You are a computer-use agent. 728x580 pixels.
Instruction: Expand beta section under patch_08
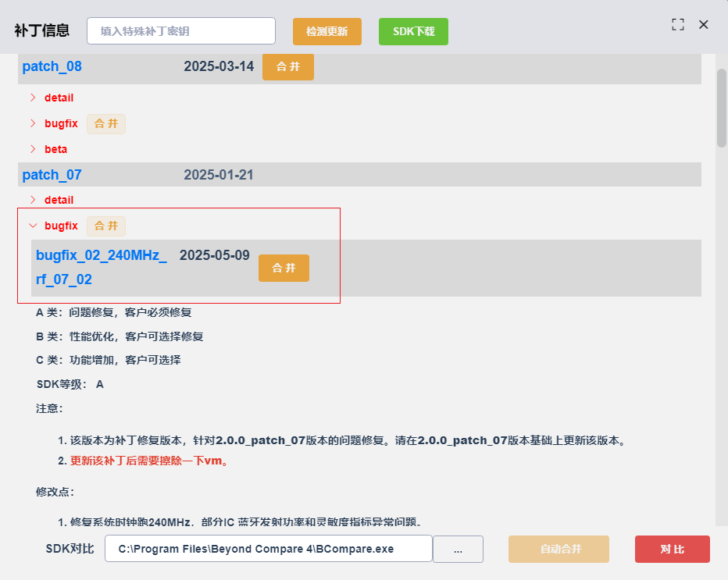pyautogui.click(x=48, y=149)
